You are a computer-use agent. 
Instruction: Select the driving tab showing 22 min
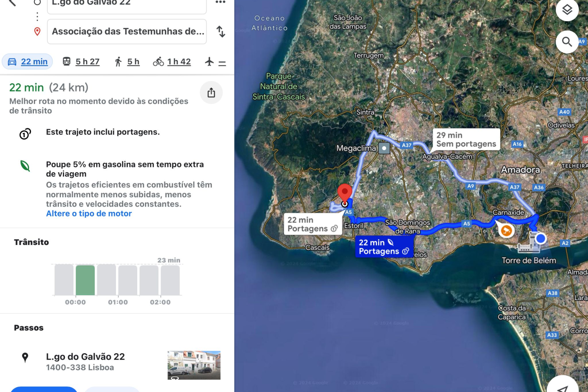point(28,62)
